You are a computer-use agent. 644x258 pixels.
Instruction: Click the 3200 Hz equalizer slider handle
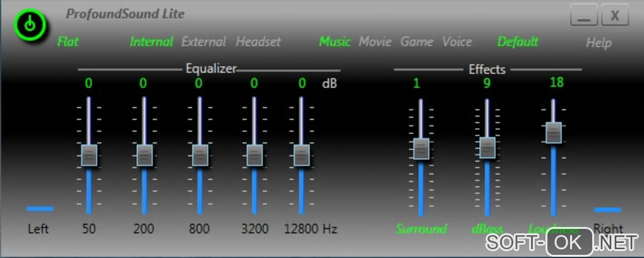pyautogui.click(x=254, y=155)
